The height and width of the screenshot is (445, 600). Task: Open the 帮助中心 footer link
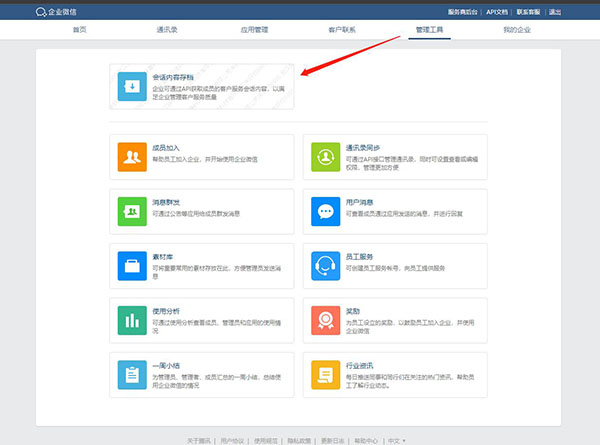[366, 441]
